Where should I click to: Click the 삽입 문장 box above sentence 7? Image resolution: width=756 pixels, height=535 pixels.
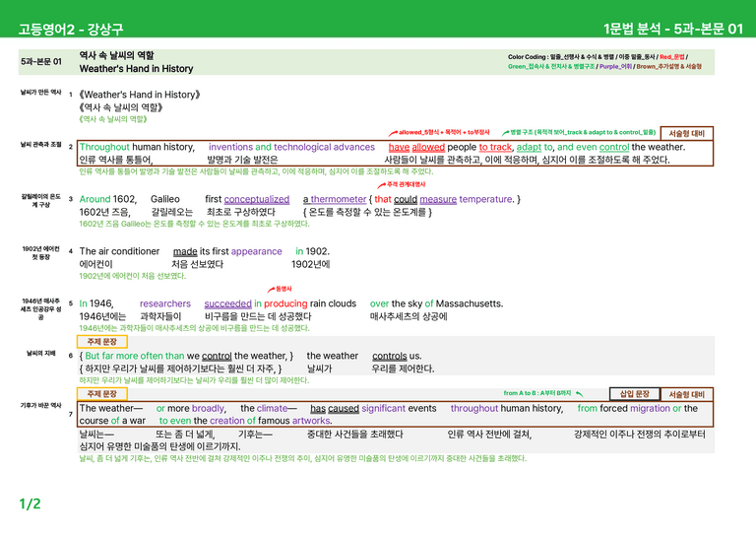coord(635,394)
